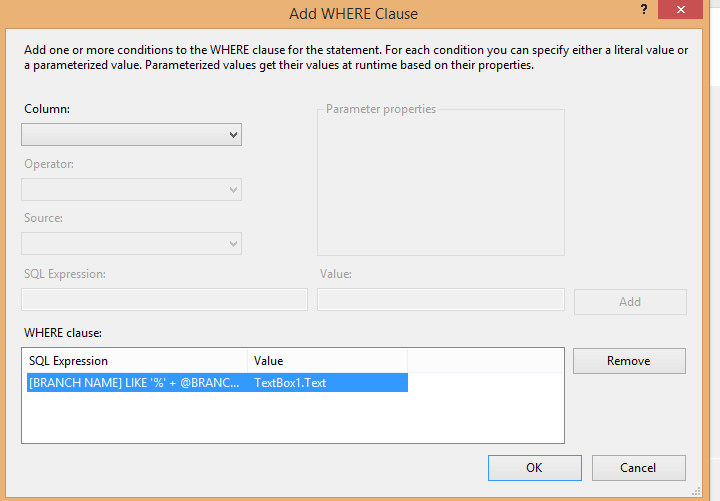
Task: Click the SQL Expression input field
Action: pos(164,299)
